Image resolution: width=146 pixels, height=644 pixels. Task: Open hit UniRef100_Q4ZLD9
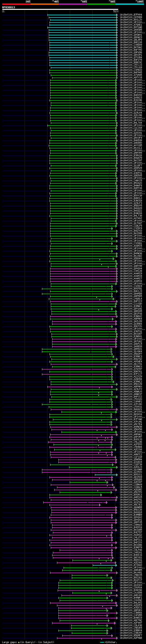coord(131,321)
